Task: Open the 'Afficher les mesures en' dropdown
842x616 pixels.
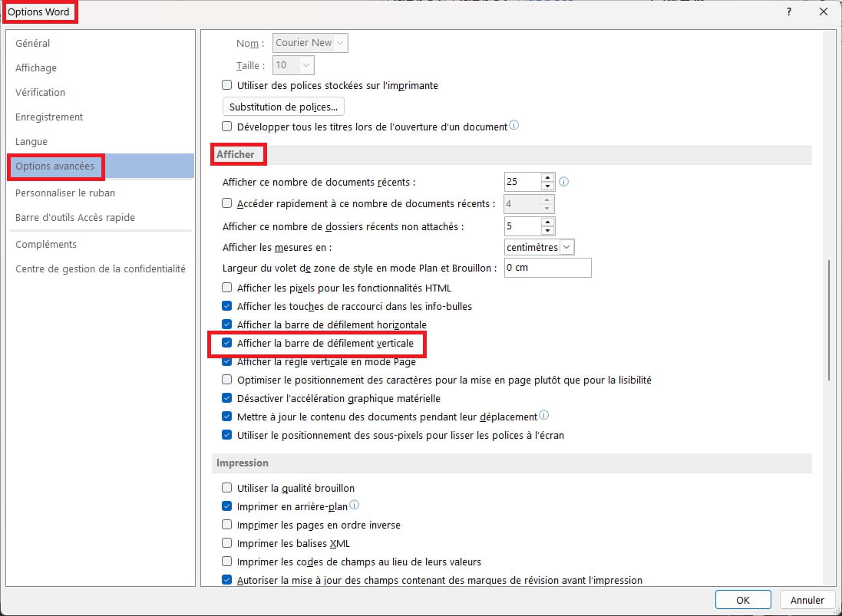Action: point(566,246)
